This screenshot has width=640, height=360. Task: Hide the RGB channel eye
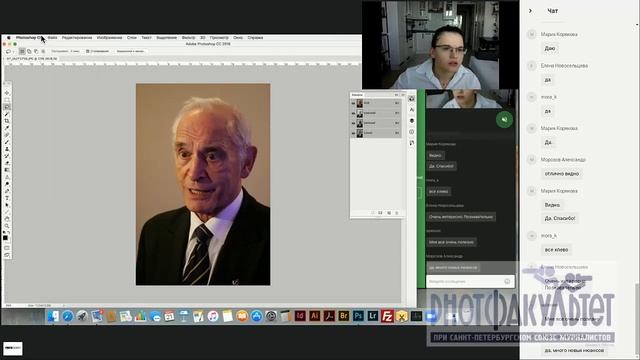pos(353,103)
